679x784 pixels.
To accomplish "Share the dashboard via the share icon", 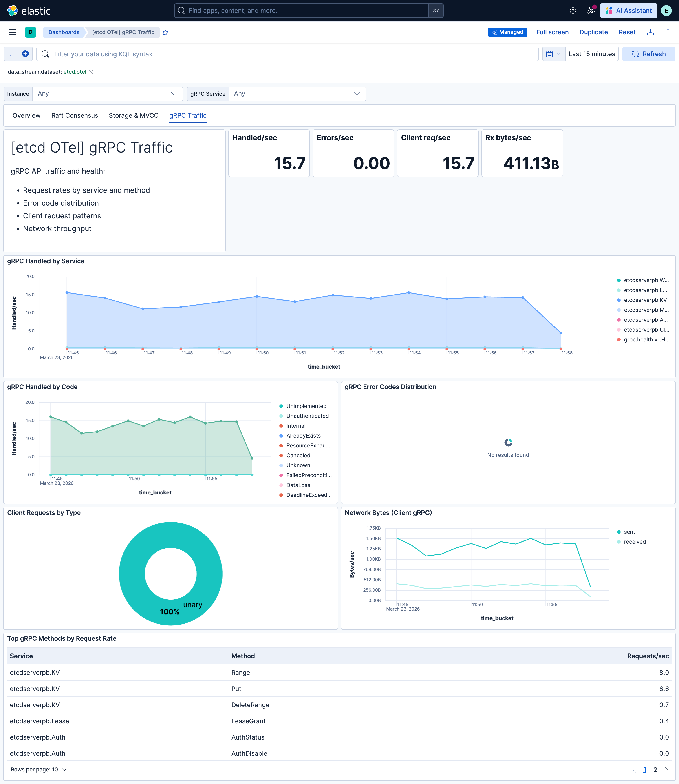I will coord(668,32).
